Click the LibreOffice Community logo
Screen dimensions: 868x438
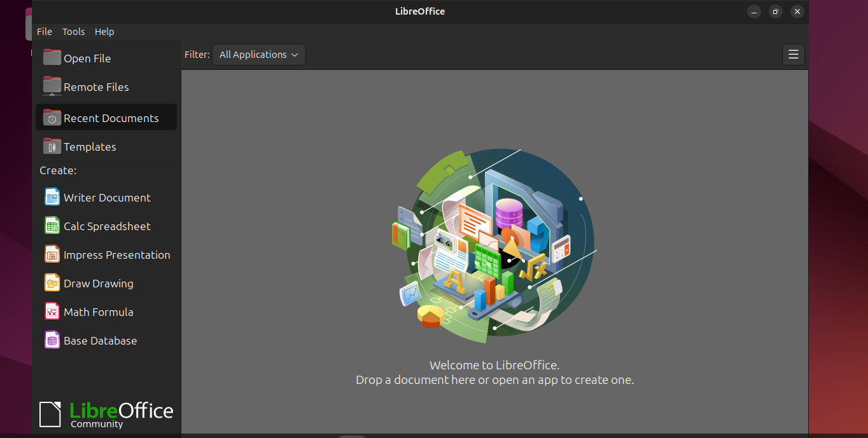106,414
